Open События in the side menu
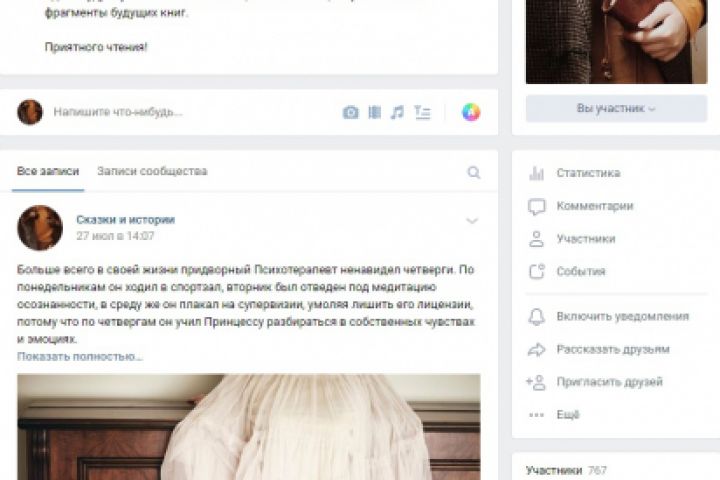This screenshot has height=480, width=720. 581,271
